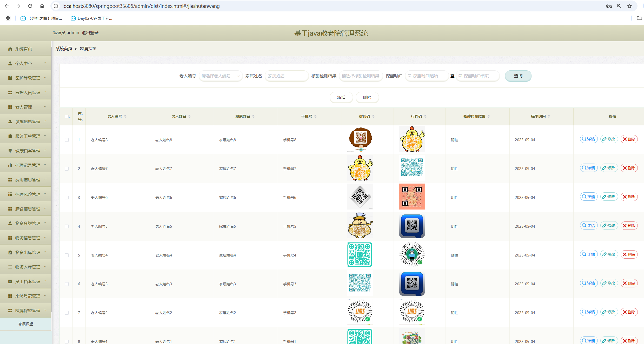The width and height of the screenshot is (644, 344).
Task: Go to browser home icon
Action: coord(42,6)
